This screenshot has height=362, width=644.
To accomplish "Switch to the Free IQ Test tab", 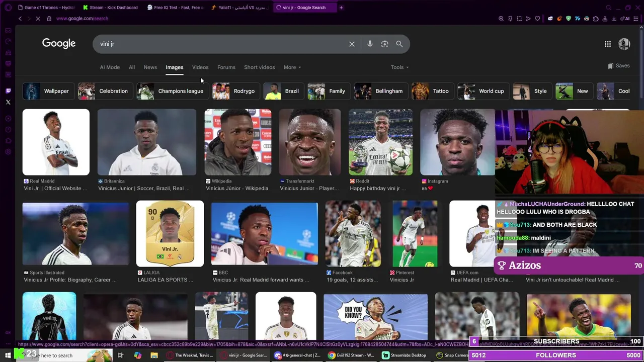I will 175,8.
